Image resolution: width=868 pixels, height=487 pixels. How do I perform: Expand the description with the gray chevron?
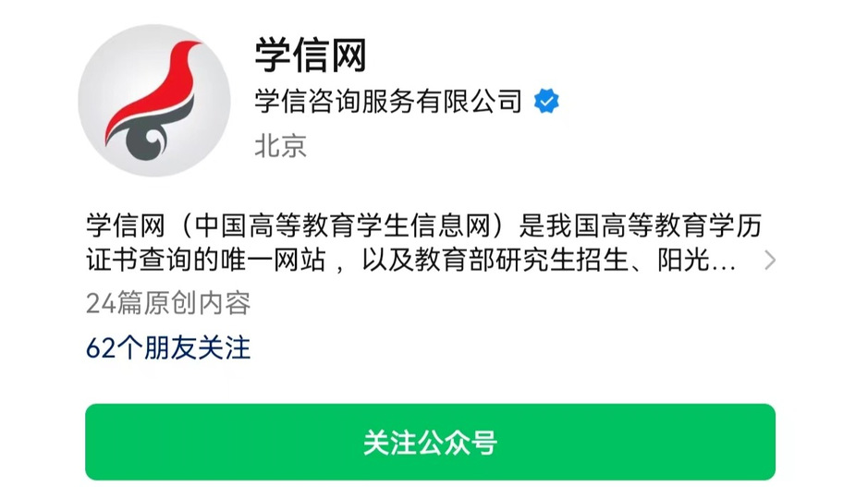click(x=769, y=260)
